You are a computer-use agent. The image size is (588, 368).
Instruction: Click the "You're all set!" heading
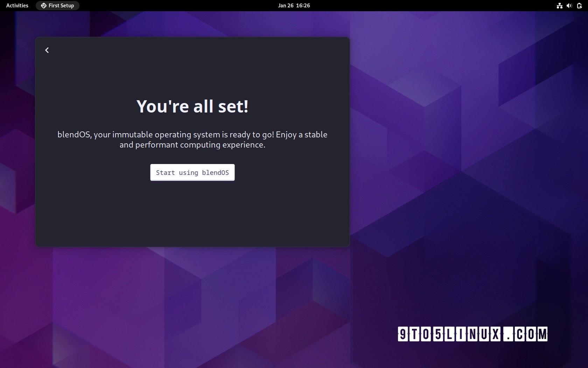(192, 106)
